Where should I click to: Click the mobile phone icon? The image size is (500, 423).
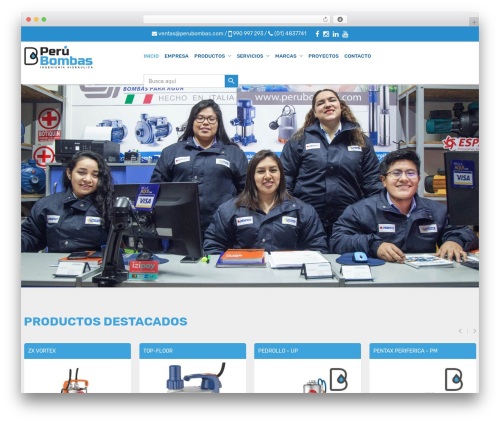click(x=230, y=34)
